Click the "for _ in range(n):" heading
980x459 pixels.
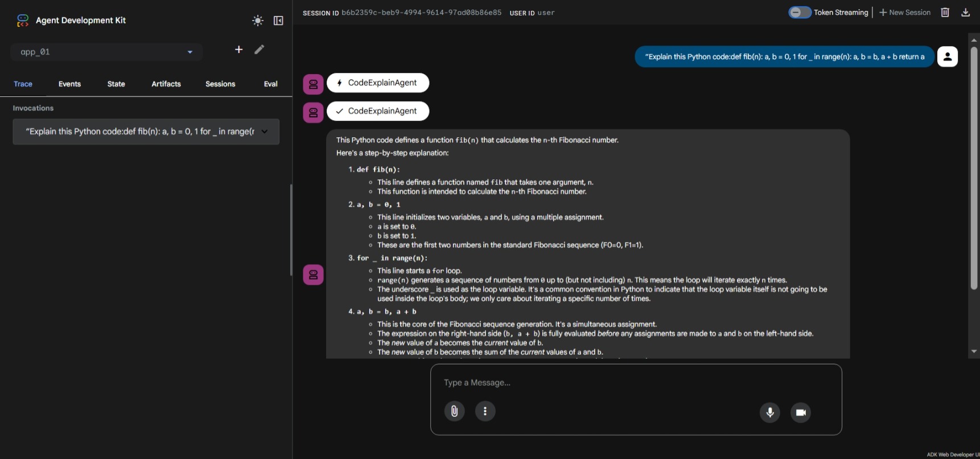coord(392,258)
